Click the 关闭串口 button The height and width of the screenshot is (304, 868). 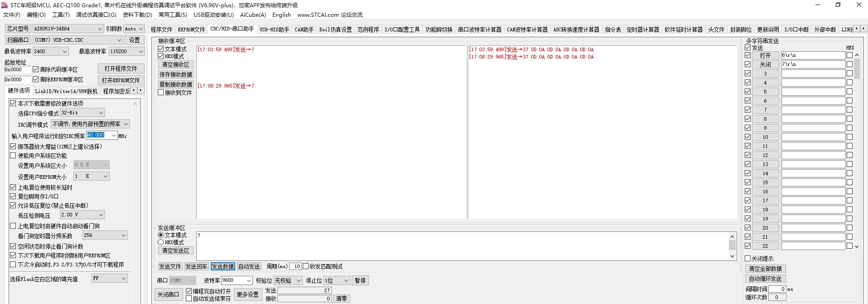168,294
